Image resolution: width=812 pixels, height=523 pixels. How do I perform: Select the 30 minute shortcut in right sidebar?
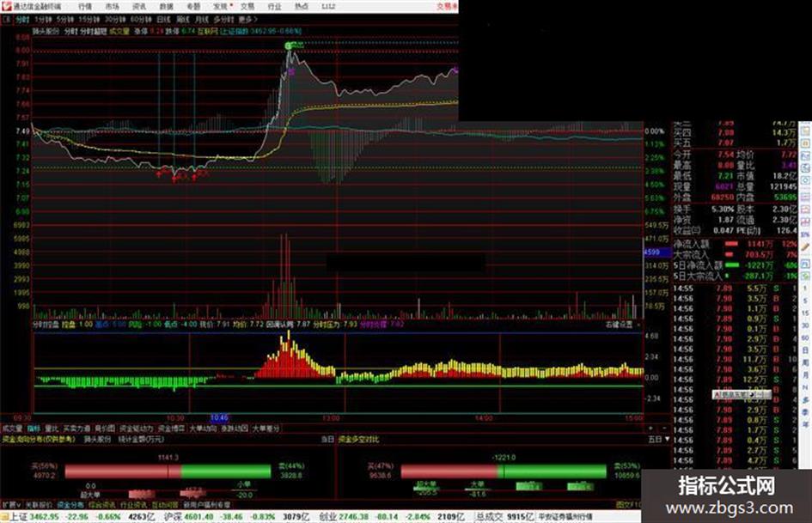[x=805, y=325]
